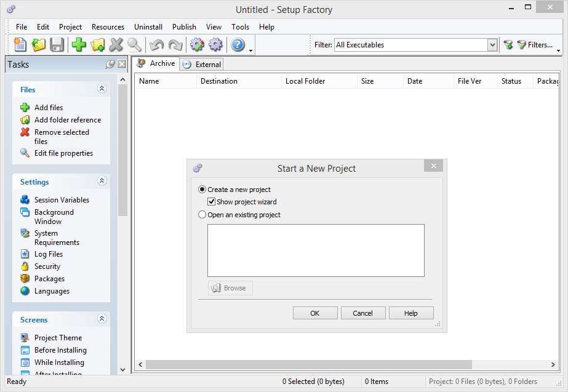Click the gear with pencil build settings icon
The width and height of the screenshot is (568, 392).
(x=197, y=44)
